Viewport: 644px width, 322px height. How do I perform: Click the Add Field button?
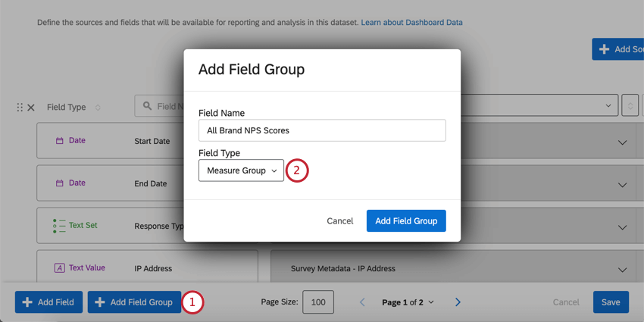(48, 302)
